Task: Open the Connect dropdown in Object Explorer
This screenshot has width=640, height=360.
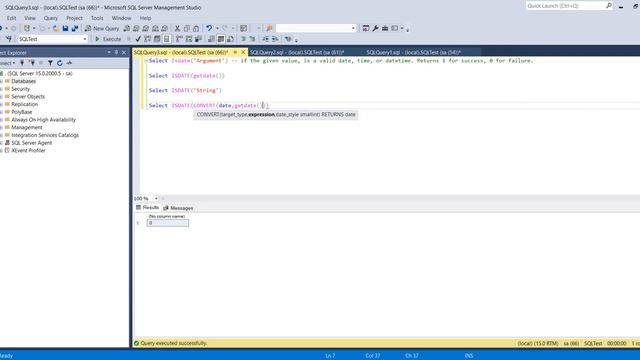Action: click(x=8, y=63)
